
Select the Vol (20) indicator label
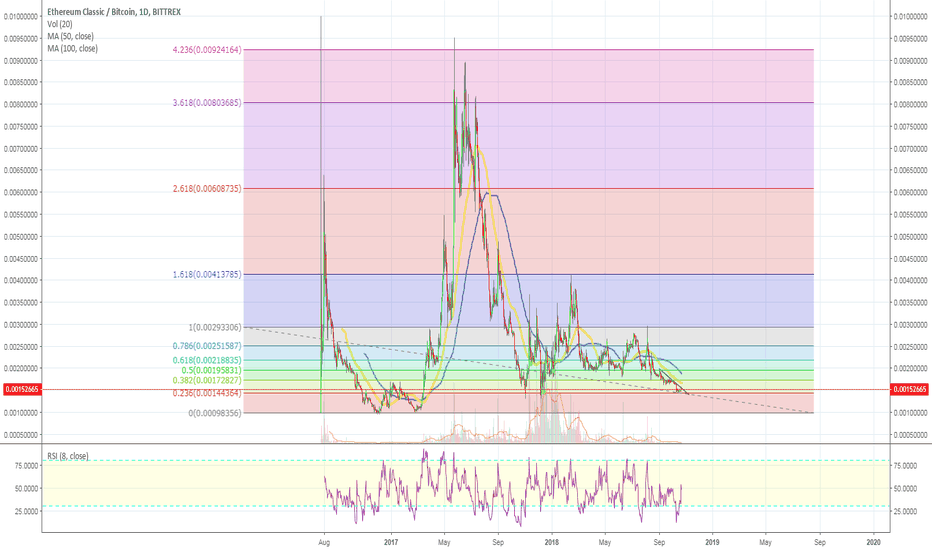(60, 24)
